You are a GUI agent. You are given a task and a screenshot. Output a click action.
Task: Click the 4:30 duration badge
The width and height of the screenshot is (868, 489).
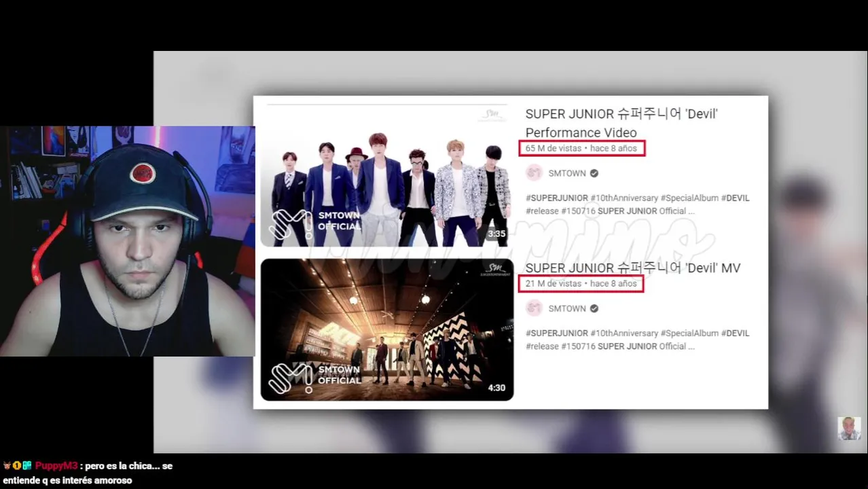496,388
